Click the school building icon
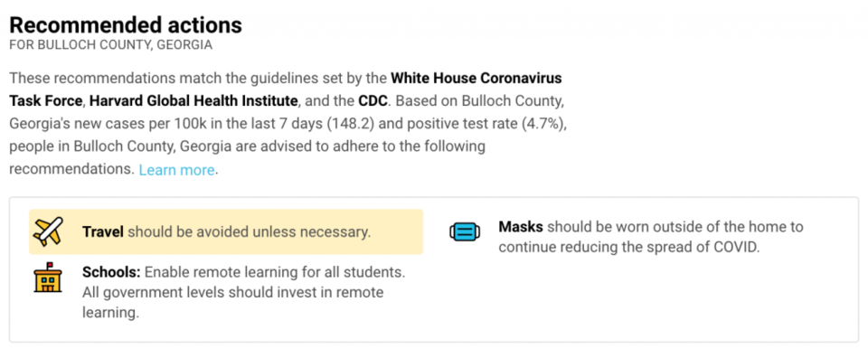Viewport: 868px width, 349px height. [x=48, y=277]
